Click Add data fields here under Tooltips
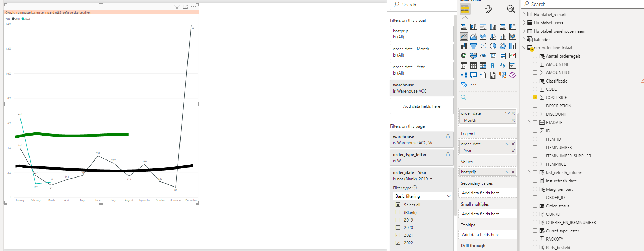644x251 pixels. (x=487, y=235)
